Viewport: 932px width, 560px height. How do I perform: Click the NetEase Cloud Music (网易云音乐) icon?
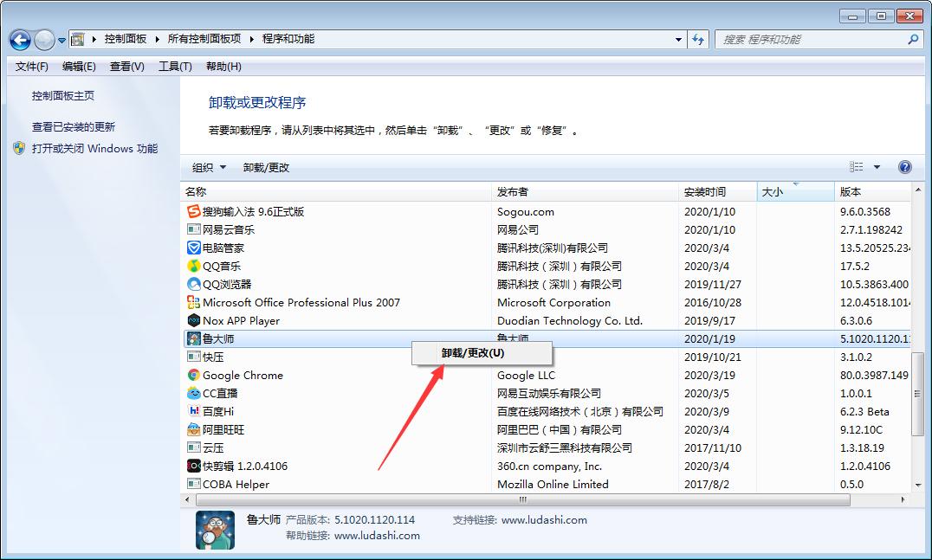(x=194, y=229)
